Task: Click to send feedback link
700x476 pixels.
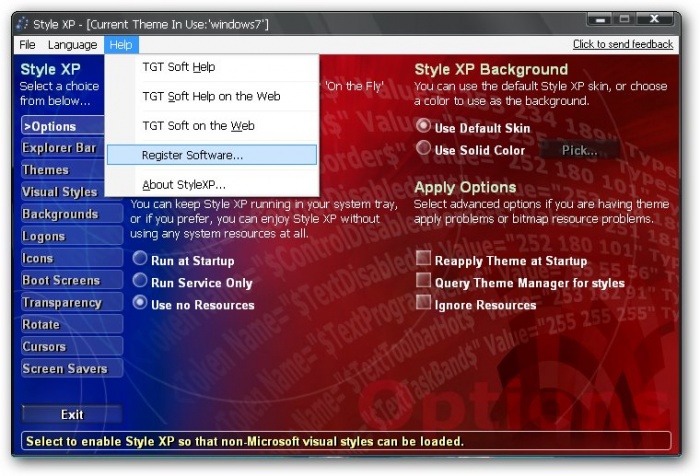Action: pos(623,44)
